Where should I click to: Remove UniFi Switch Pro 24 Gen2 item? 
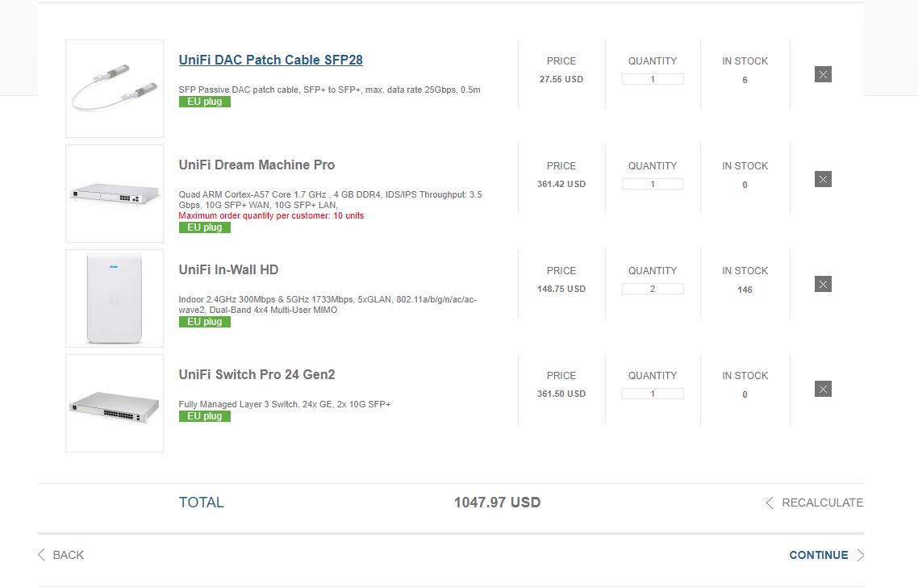(x=823, y=389)
